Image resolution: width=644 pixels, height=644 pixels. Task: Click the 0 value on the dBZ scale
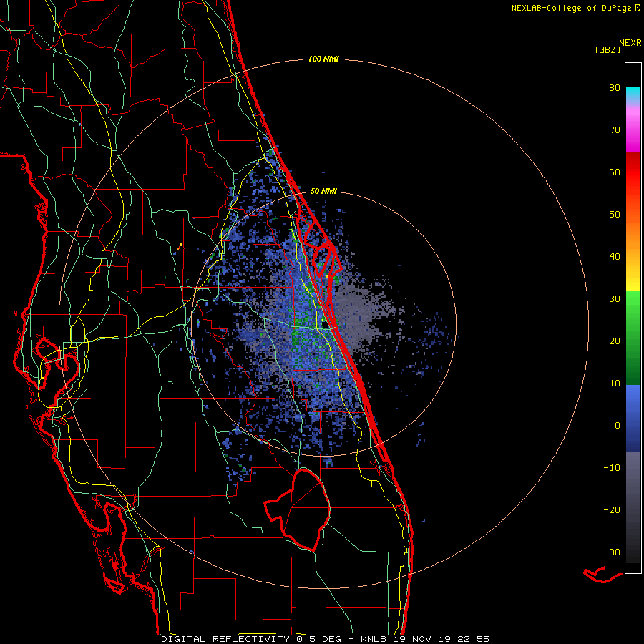click(618, 426)
